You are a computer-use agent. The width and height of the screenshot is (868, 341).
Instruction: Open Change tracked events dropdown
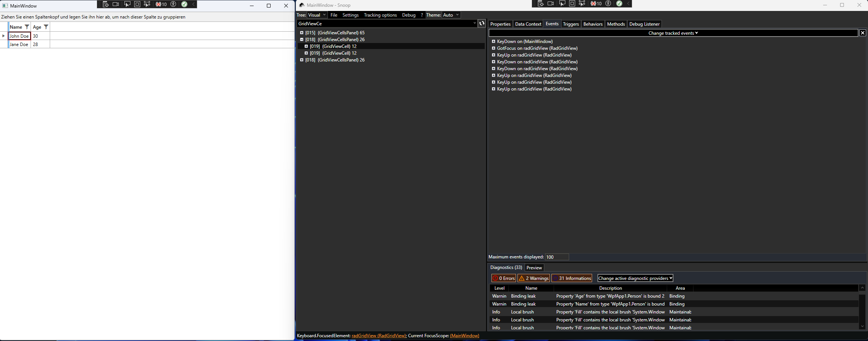click(673, 33)
